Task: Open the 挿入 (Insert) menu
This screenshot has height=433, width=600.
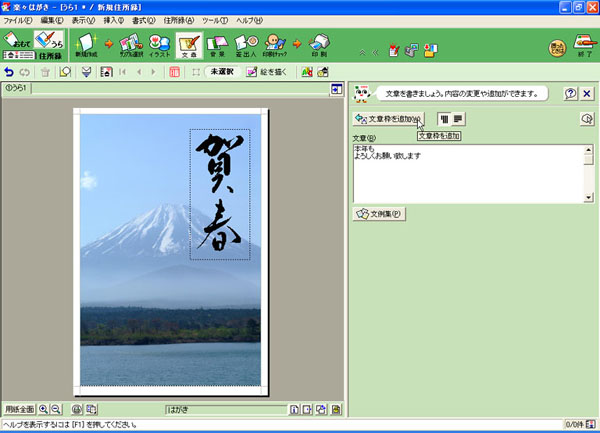Action: point(114,20)
